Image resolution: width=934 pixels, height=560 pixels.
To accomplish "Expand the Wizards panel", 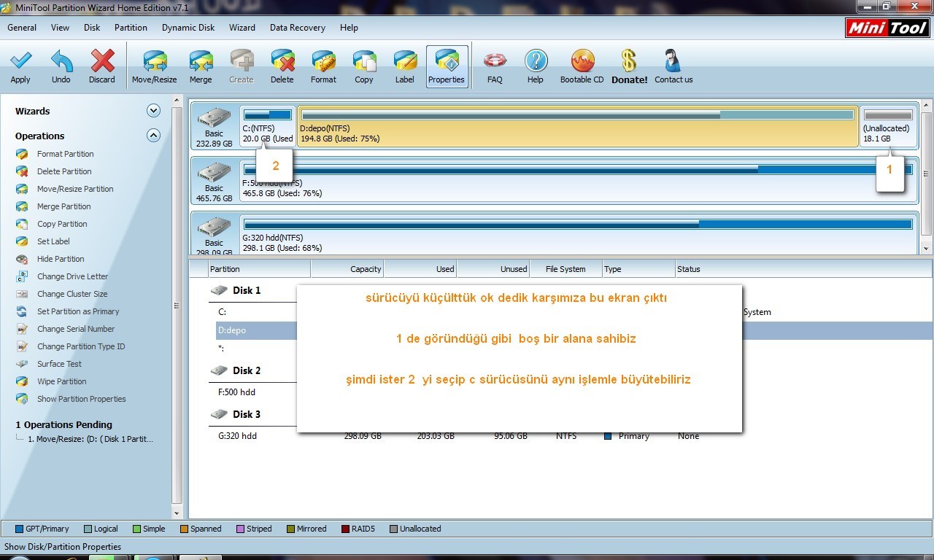I will [153, 111].
